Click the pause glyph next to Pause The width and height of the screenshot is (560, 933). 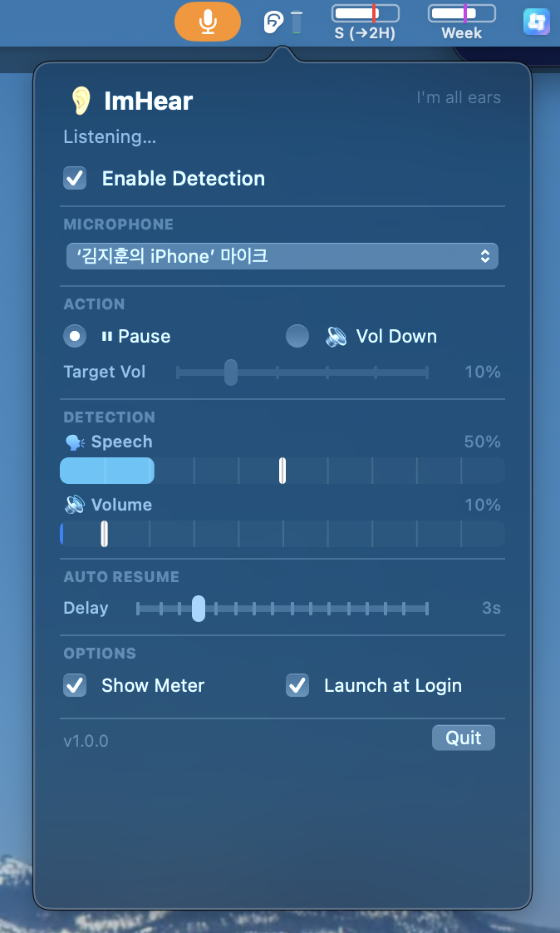(x=107, y=336)
